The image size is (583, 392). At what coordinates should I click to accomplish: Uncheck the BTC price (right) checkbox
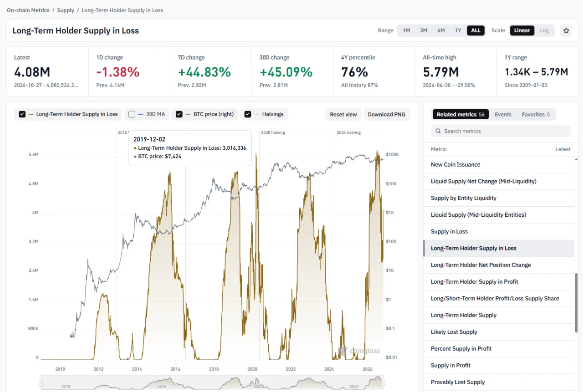coord(179,114)
